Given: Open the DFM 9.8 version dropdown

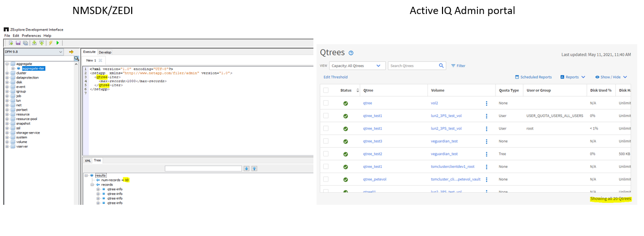Looking at the screenshot, I should tap(61, 52).
